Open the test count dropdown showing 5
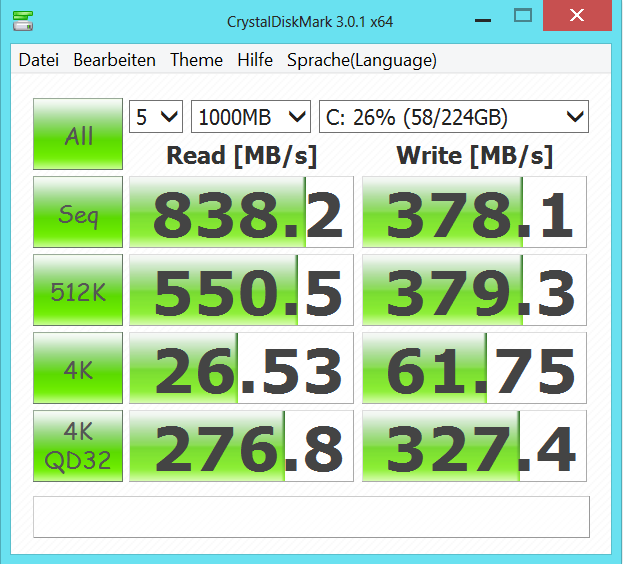The height and width of the screenshot is (564, 623). (x=156, y=117)
